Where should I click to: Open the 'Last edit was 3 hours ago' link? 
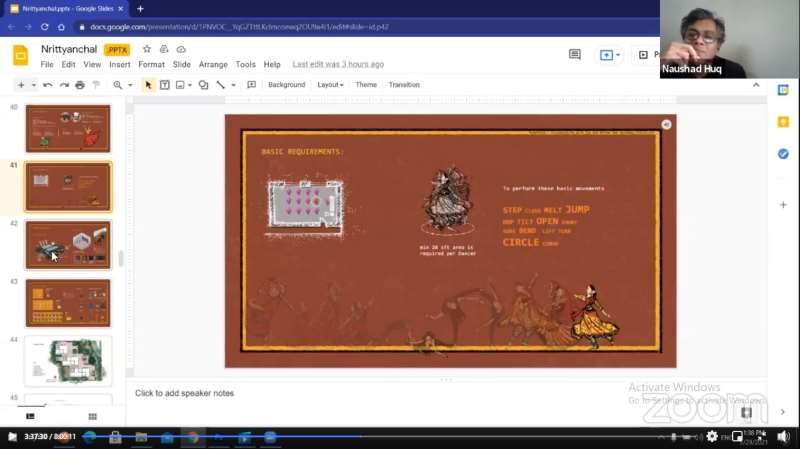tap(338, 64)
